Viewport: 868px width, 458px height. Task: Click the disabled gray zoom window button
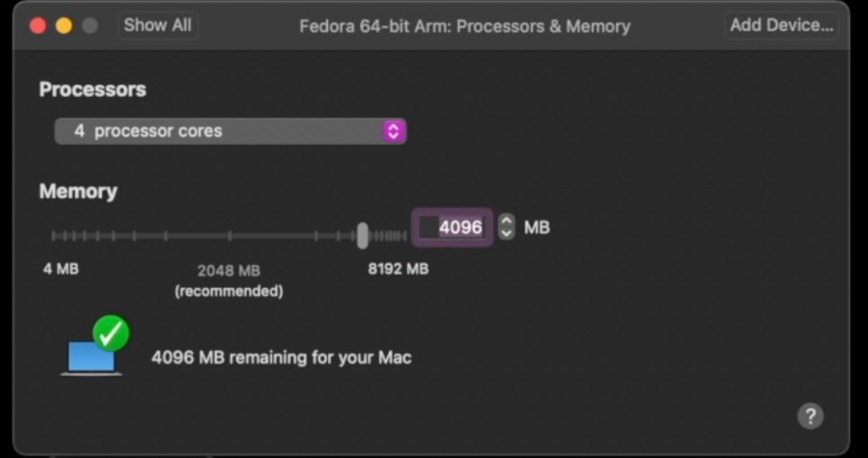(x=90, y=25)
